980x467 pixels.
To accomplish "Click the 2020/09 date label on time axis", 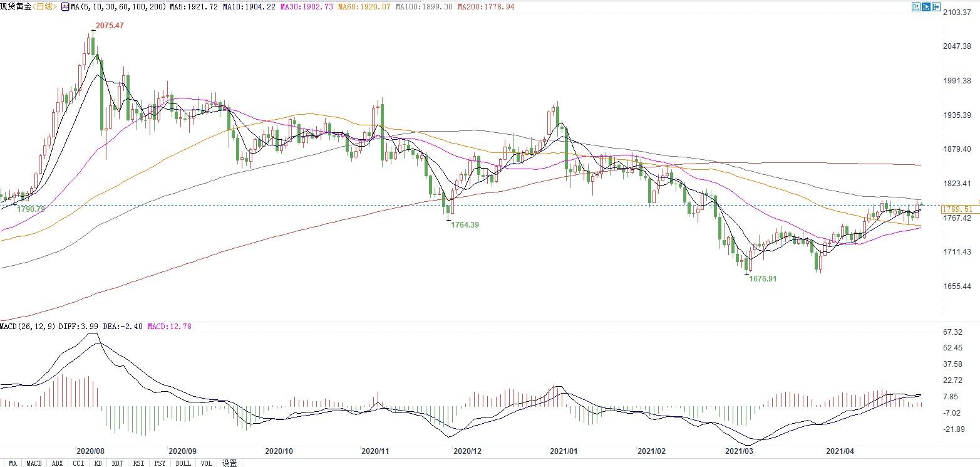I will point(183,451).
